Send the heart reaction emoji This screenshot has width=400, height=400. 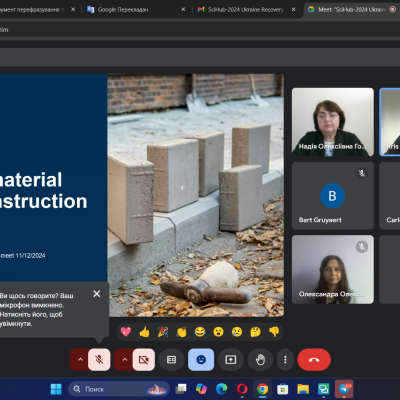coord(126,332)
